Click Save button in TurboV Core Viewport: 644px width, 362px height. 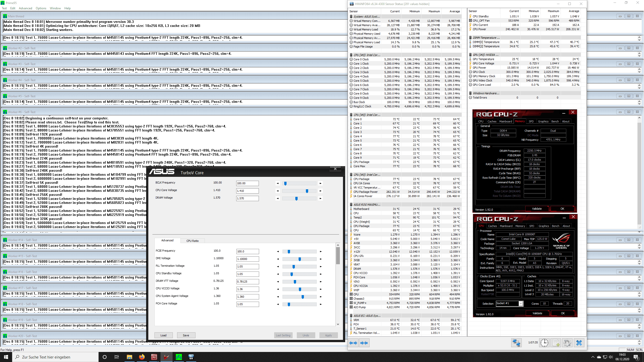pyautogui.click(x=186, y=335)
